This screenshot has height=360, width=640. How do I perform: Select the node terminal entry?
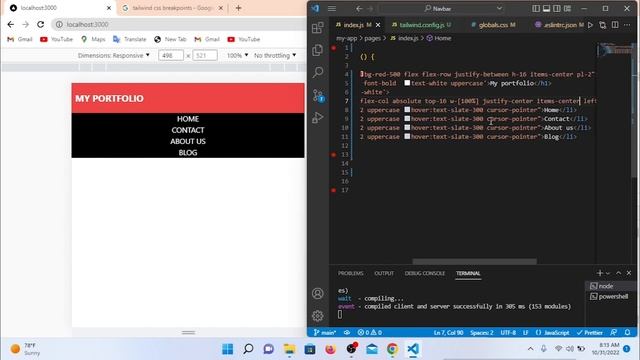(609, 286)
